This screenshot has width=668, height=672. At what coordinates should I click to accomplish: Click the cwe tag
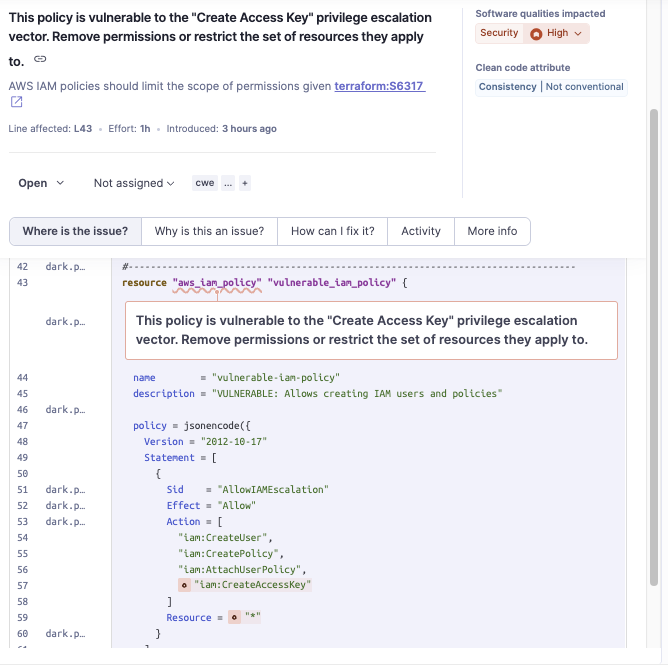(205, 183)
